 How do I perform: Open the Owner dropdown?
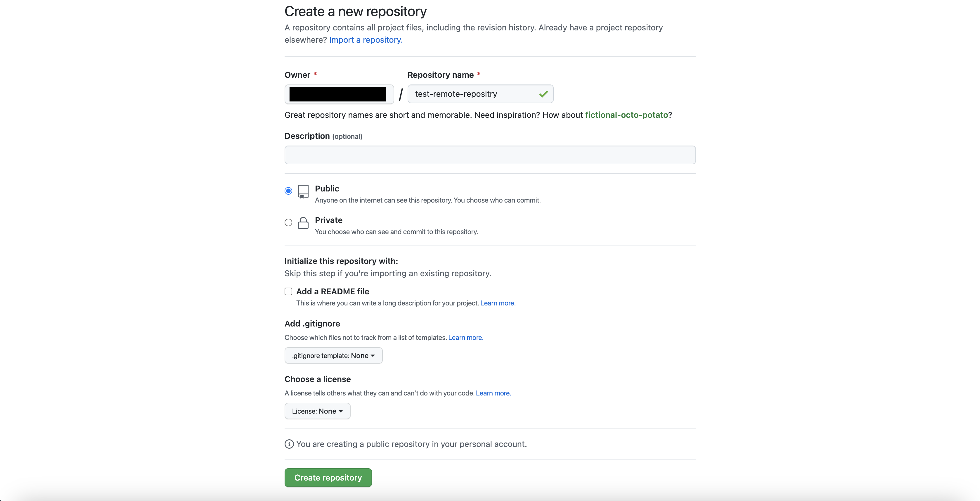point(339,94)
